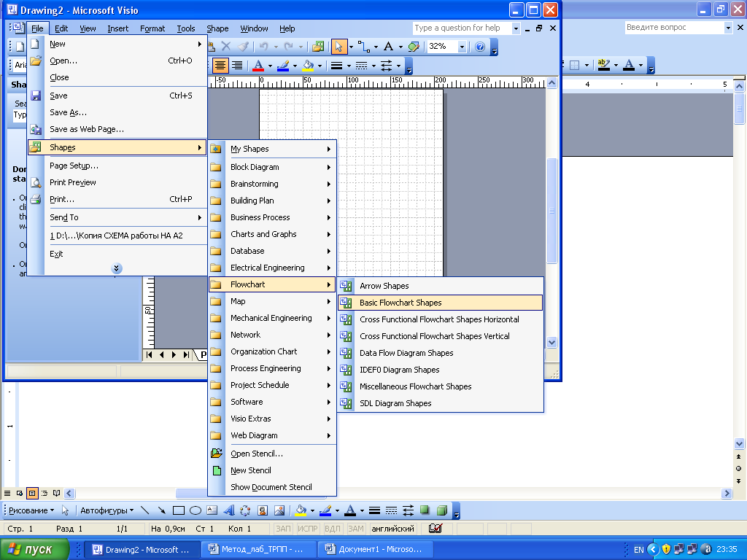This screenshot has width=747, height=560.
Task: Click the 3-D Style icon in drawing toolbar
Action: point(441,510)
